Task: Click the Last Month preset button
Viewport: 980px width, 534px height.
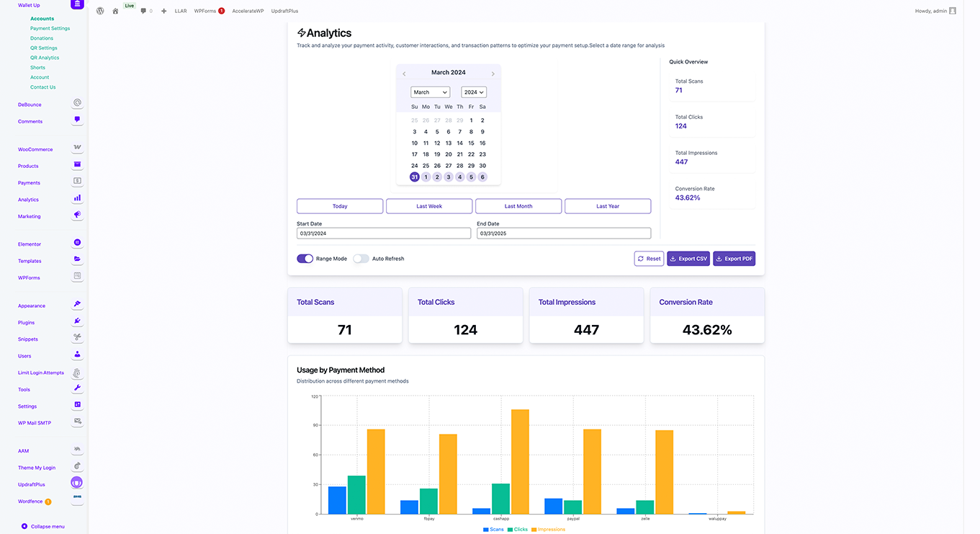Action: point(518,206)
